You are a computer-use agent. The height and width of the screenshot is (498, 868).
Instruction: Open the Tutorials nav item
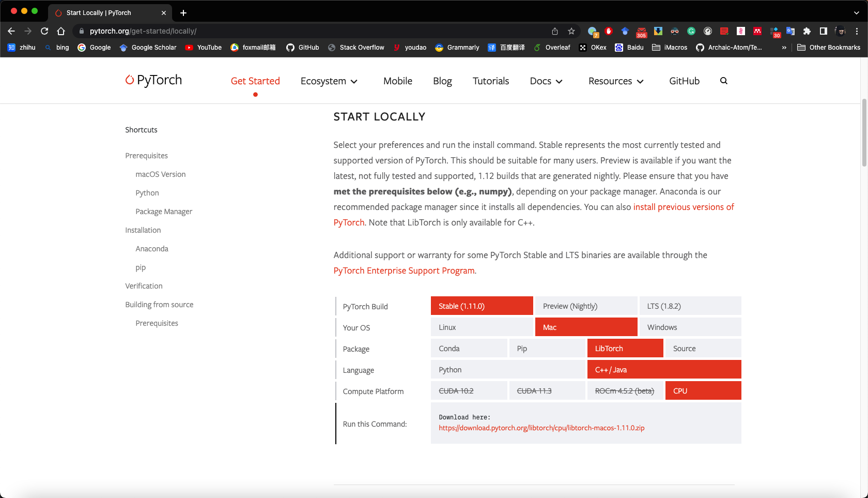tap(491, 81)
